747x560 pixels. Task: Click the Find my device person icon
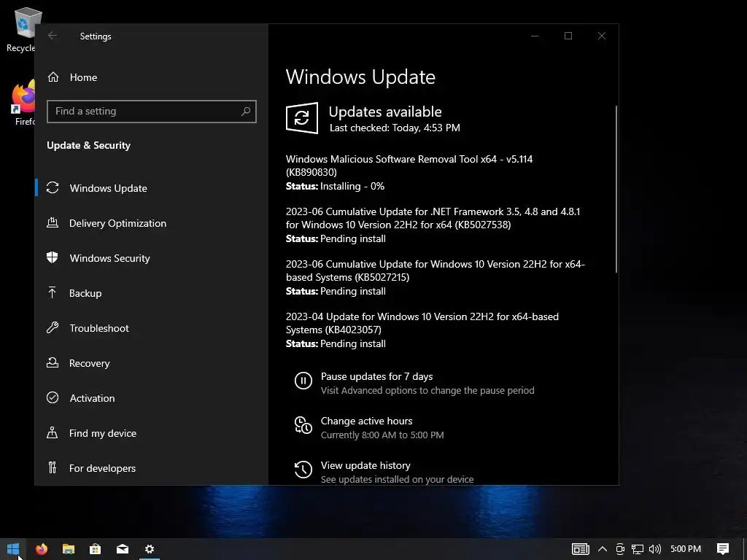(x=53, y=432)
